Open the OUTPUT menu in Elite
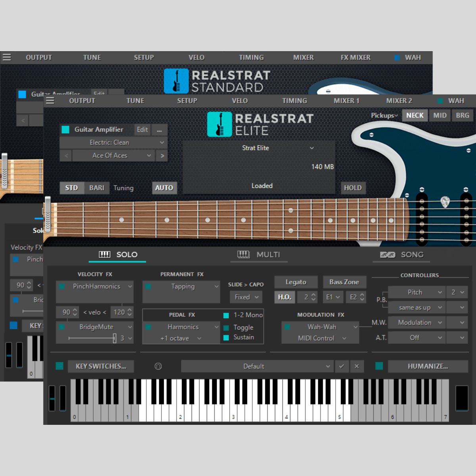The image size is (476, 476). pyautogui.click(x=82, y=101)
